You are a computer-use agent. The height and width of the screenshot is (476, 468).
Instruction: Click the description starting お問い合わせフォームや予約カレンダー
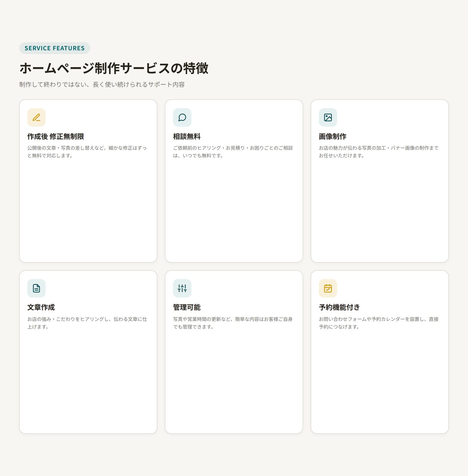pos(379,323)
